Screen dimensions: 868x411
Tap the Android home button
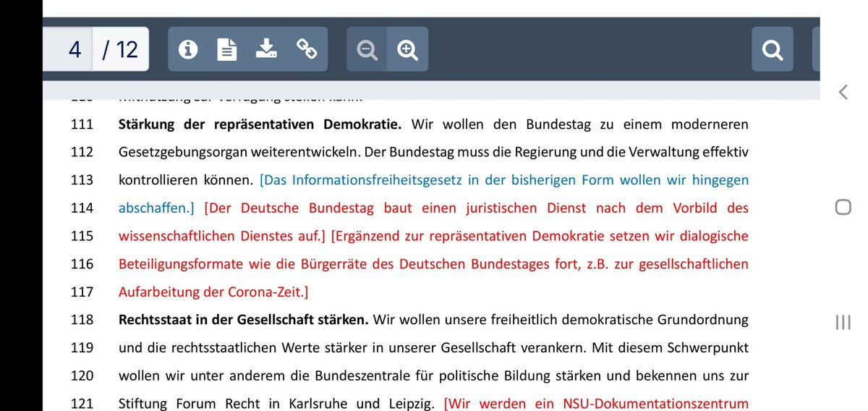pyautogui.click(x=843, y=208)
